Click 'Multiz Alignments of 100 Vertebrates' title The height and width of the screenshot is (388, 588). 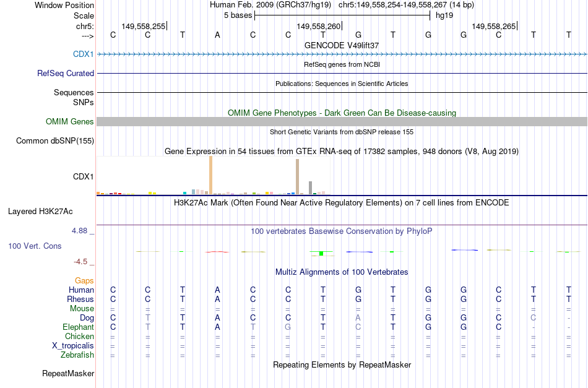coord(342,272)
